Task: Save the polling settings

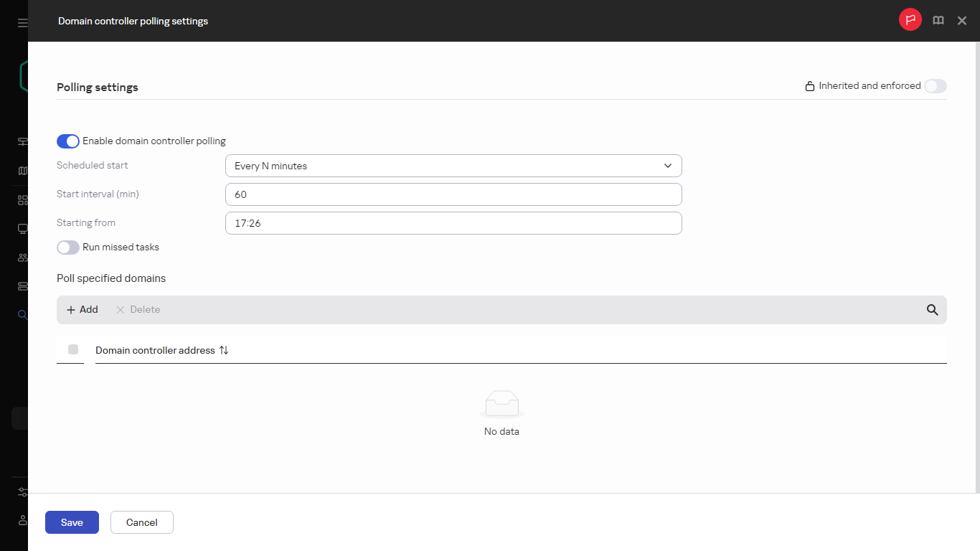Action: coord(72,522)
